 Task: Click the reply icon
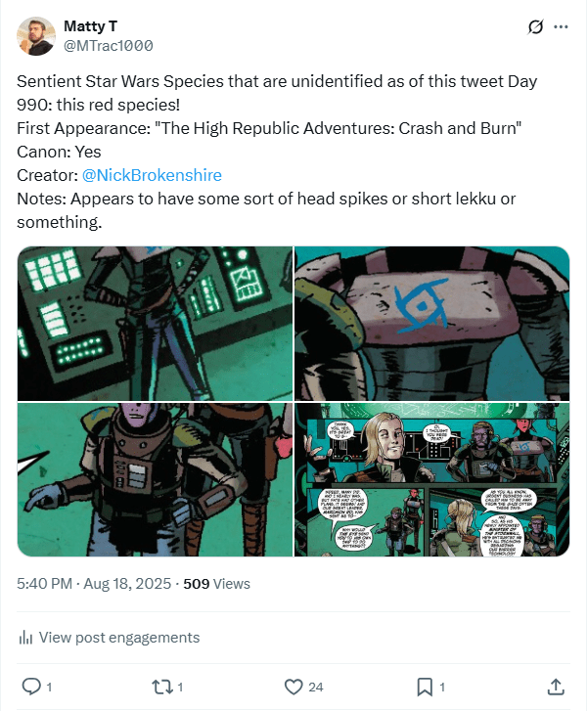(x=30, y=686)
